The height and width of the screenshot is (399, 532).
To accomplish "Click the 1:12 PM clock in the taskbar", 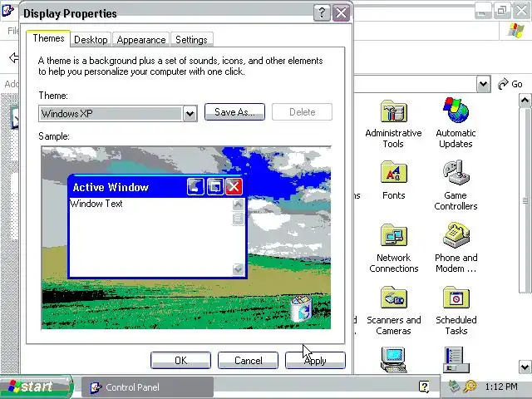I will 501,387.
